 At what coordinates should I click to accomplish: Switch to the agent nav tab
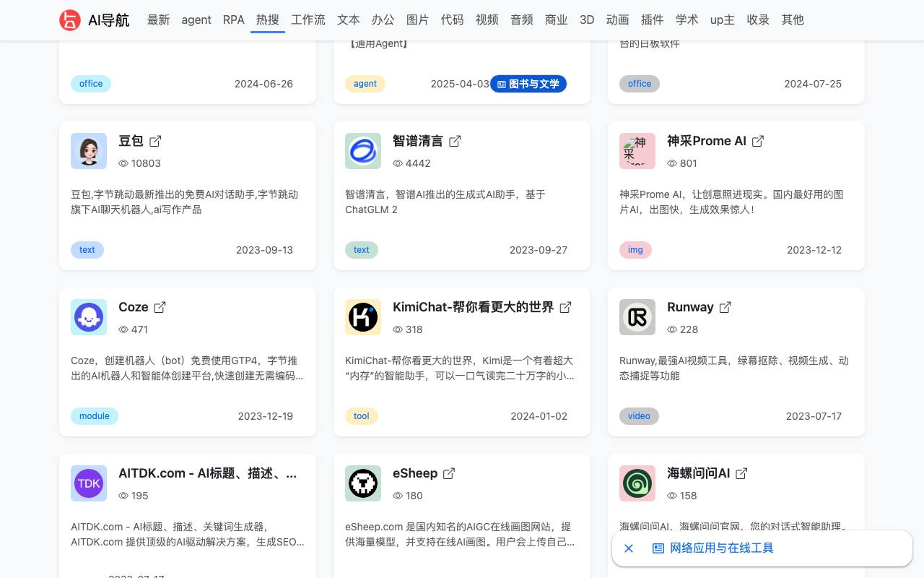(x=196, y=20)
